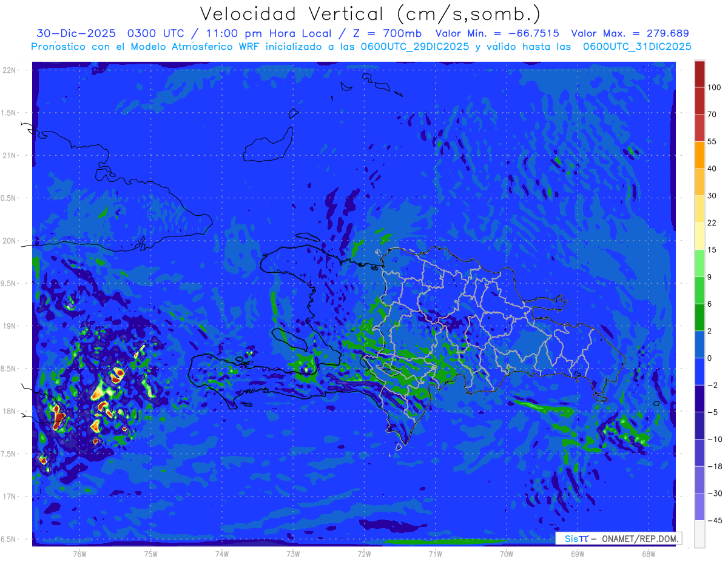Viewport: 728px width, 562px height.
Task: Pick the lavender swatch between -45 and -30
Action: tap(699, 507)
